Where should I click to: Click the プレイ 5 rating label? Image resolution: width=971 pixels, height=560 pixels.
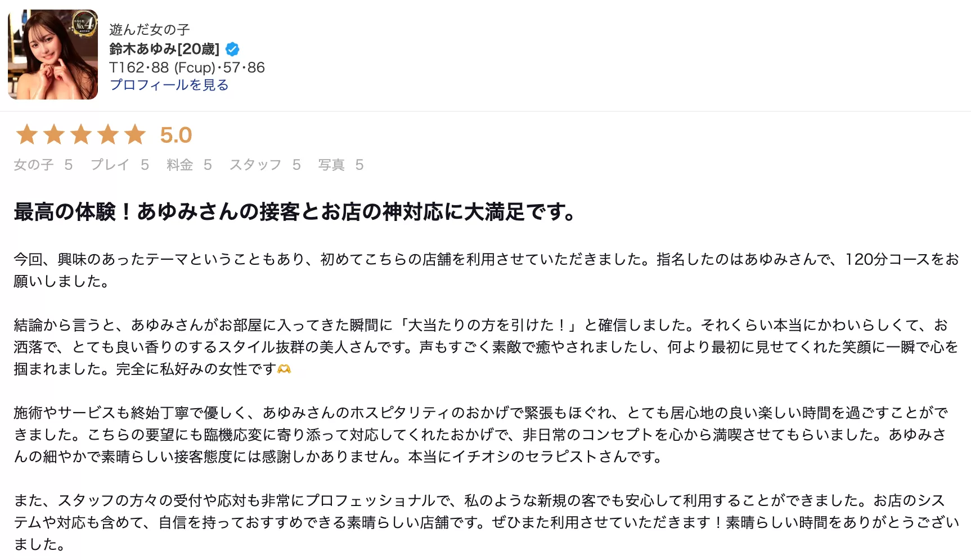[120, 165]
